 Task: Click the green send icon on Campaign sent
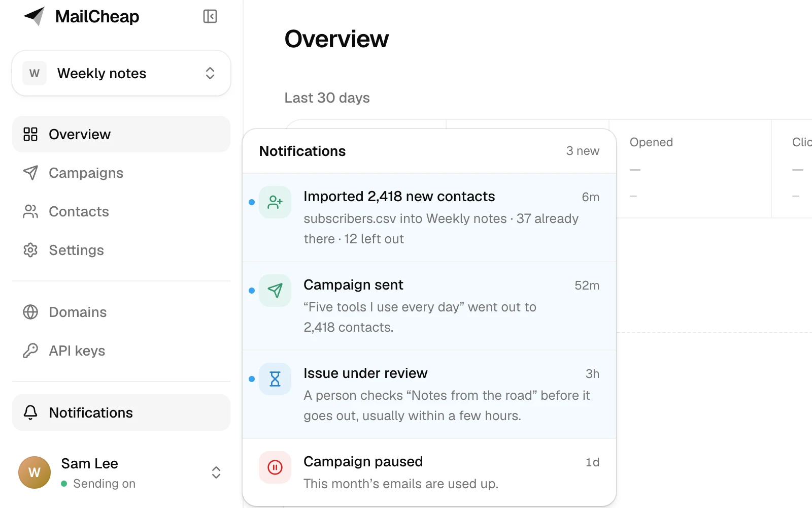click(275, 291)
